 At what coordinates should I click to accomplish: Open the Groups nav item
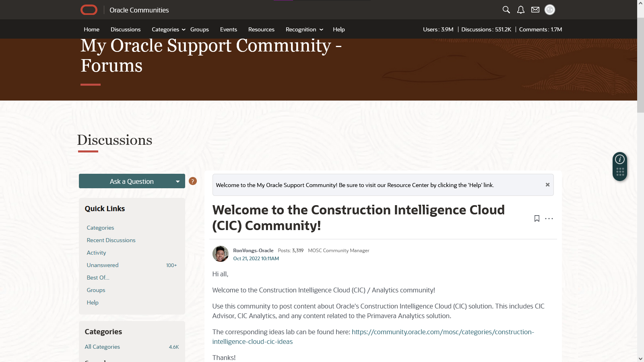click(x=200, y=29)
